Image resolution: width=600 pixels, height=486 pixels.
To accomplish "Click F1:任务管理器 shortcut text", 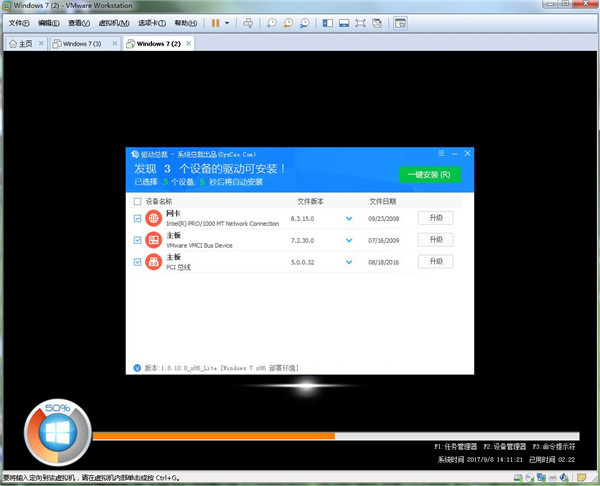I will pos(455,447).
